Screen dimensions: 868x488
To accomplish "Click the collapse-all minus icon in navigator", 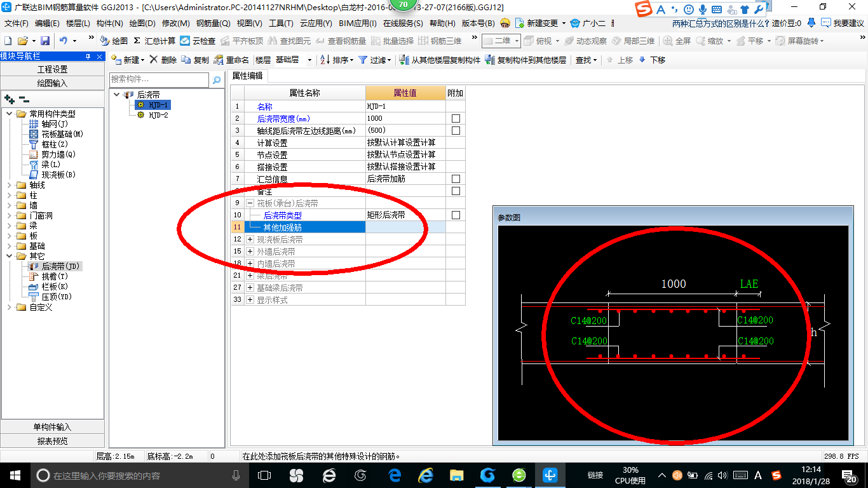I will 24,99.
